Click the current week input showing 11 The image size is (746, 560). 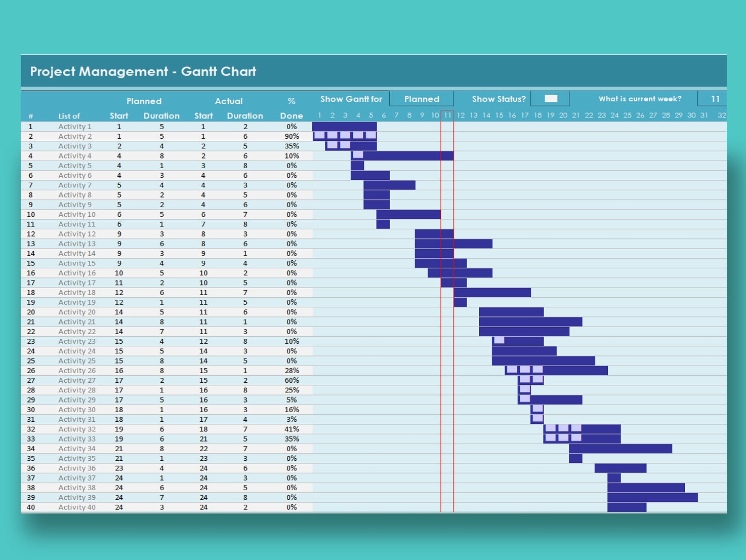tap(715, 99)
